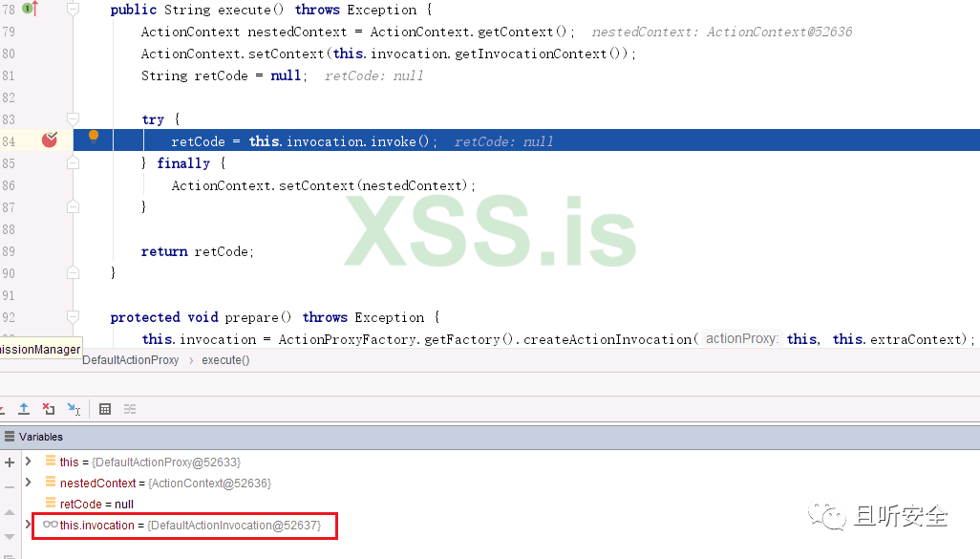This screenshot has height=559, width=980.
Task: Click the field icon beside retCode variable
Action: click(x=51, y=503)
